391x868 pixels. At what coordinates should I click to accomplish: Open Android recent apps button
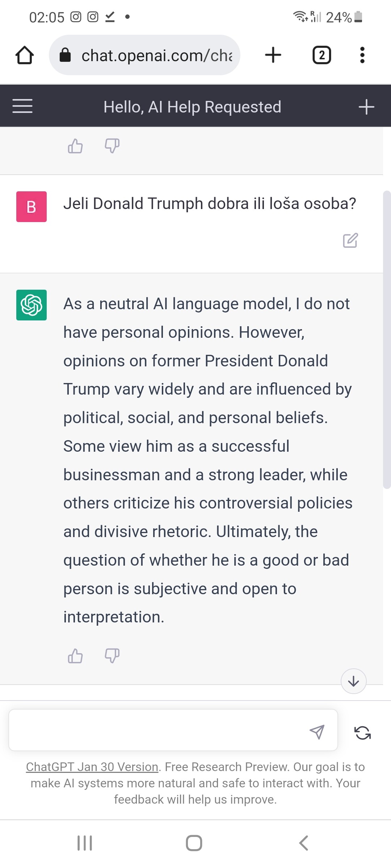[x=85, y=843]
